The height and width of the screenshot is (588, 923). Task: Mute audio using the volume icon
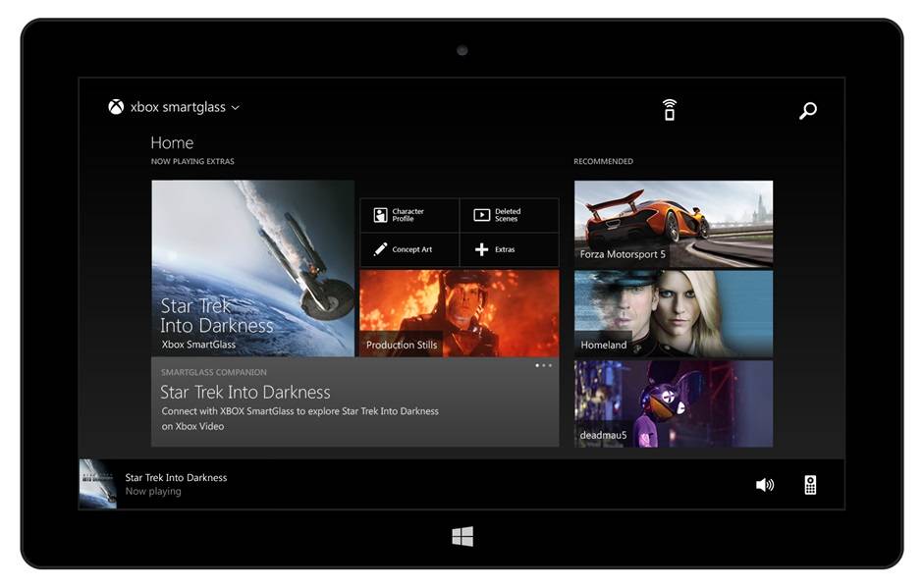click(x=764, y=483)
